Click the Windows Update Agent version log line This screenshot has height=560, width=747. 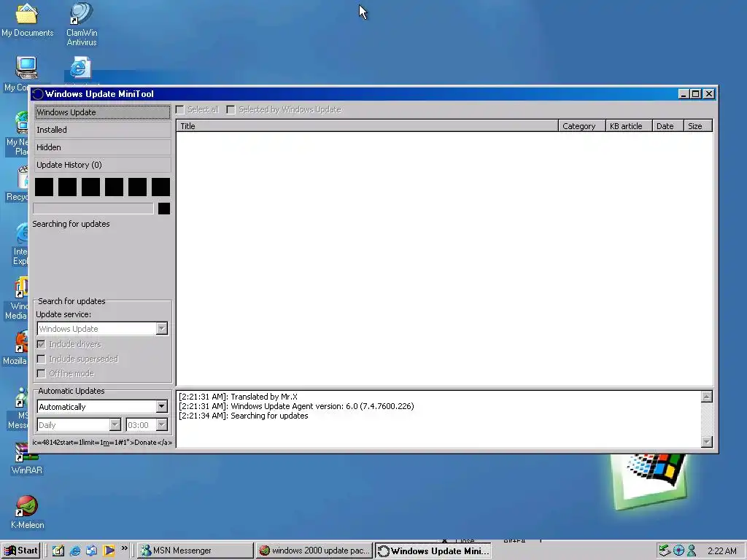[296, 406]
